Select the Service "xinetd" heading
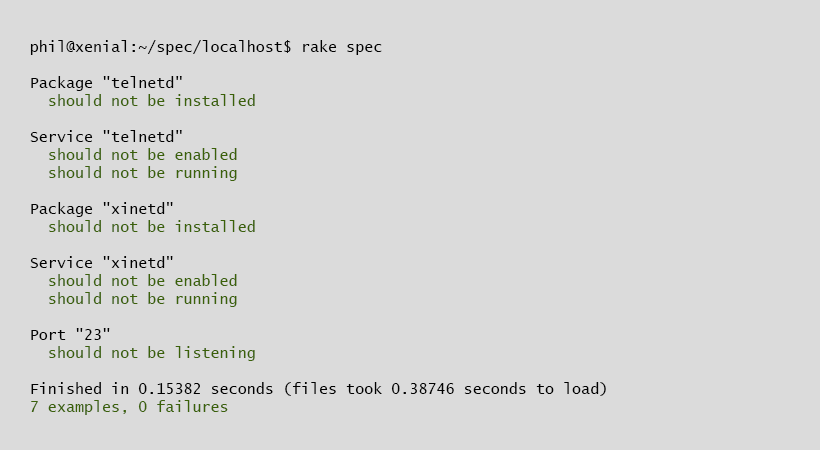 101,263
